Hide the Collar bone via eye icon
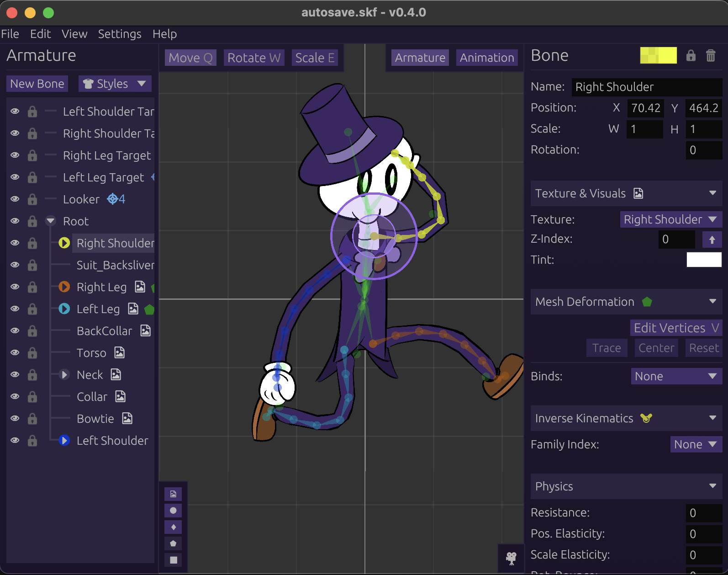Image resolution: width=728 pixels, height=575 pixels. [x=15, y=397]
